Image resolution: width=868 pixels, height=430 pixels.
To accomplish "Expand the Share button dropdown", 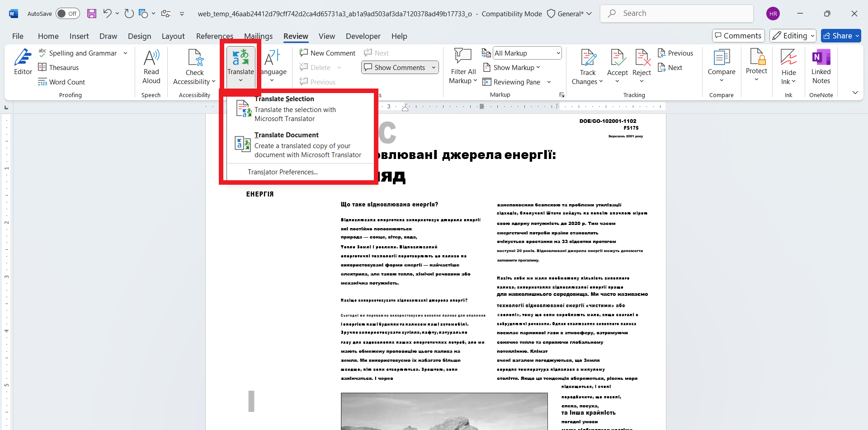I will (857, 36).
